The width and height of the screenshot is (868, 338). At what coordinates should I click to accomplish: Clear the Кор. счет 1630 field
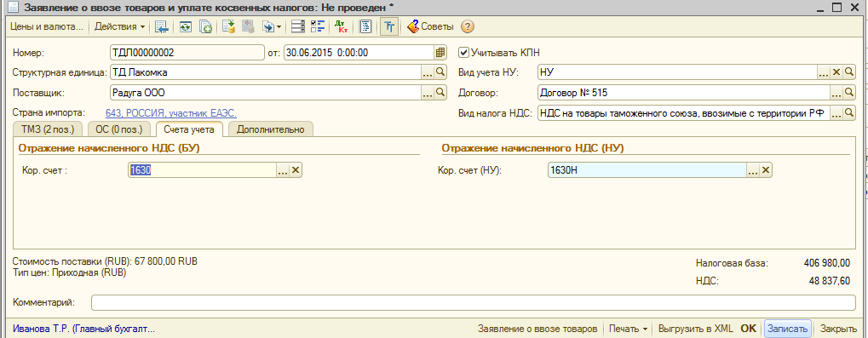pyautogui.click(x=296, y=170)
